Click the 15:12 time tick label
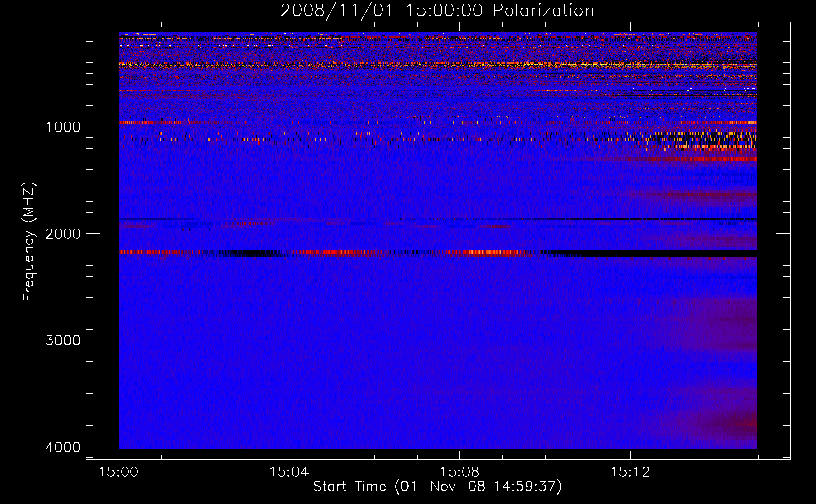Image resolution: width=816 pixels, height=504 pixels. coord(630,472)
